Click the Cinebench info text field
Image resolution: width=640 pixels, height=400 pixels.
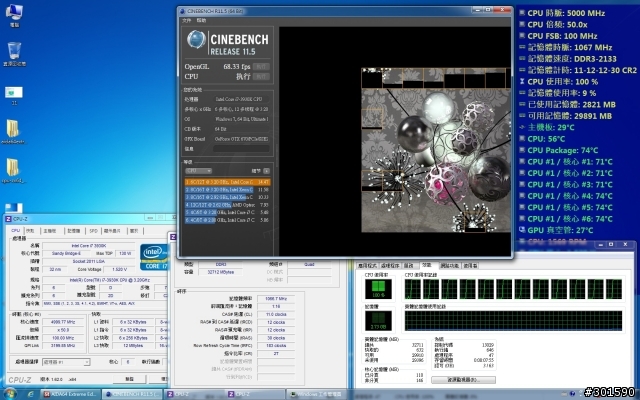pos(241,149)
